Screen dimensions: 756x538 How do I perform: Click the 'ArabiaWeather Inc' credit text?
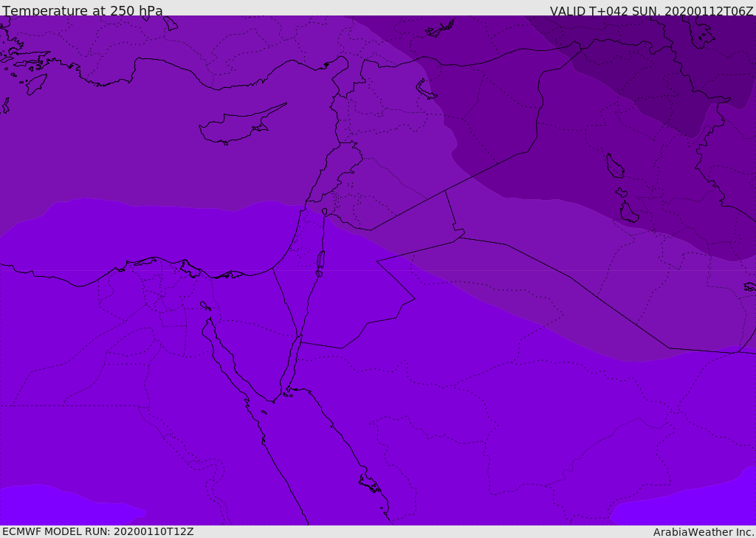pyautogui.click(x=703, y=532)
